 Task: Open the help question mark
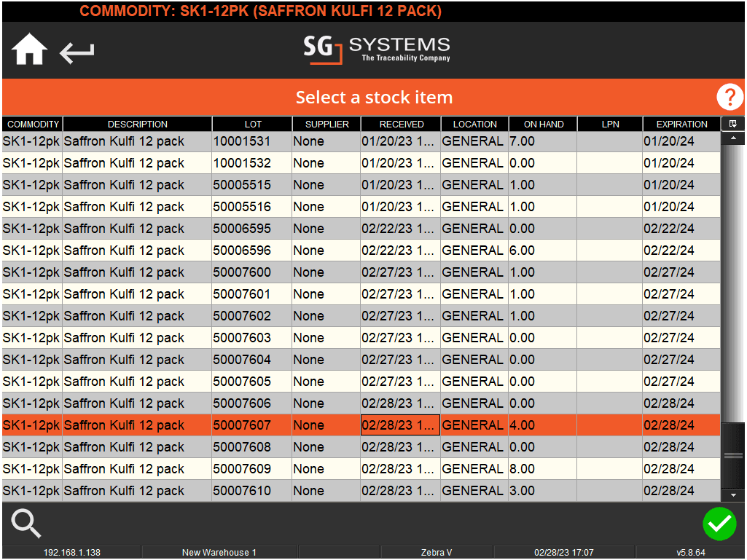click(730, 97)
